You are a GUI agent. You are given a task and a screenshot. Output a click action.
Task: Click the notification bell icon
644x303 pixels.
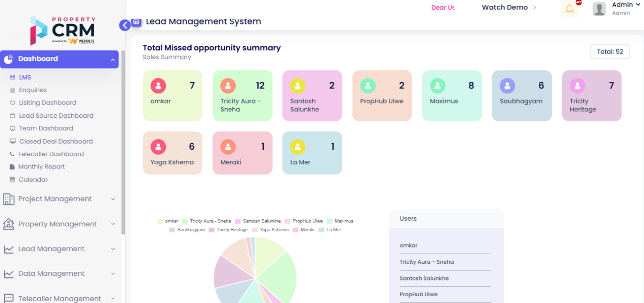pos(569,9)
